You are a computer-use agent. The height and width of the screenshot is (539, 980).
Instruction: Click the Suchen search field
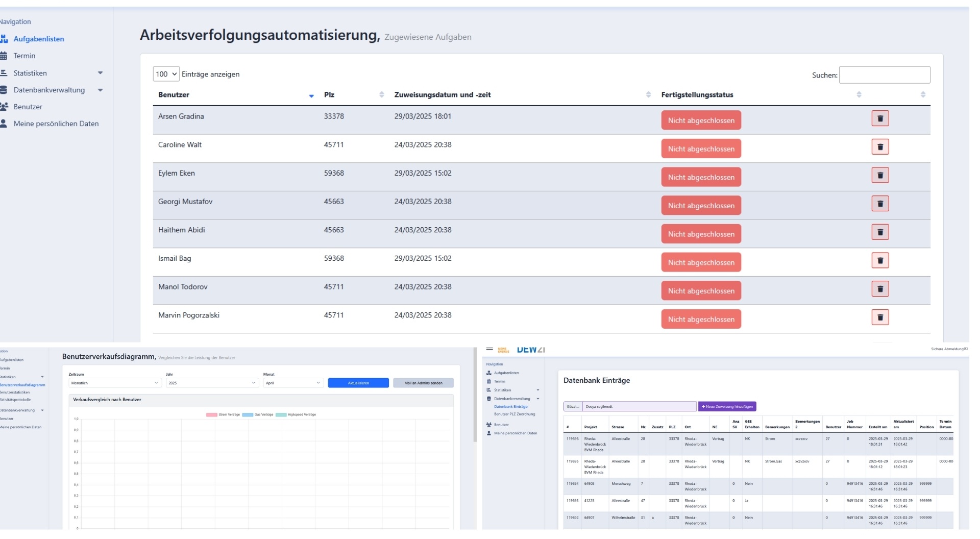pyautogui.click(x=885, y=75)
